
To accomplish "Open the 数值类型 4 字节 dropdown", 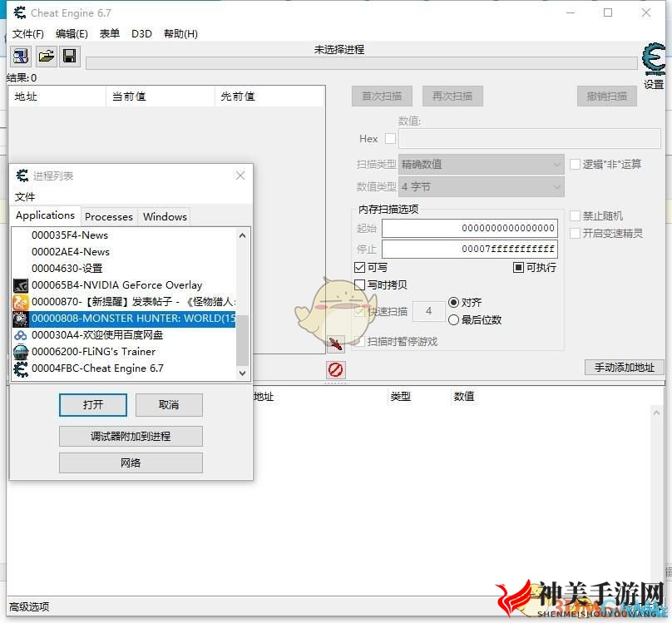I will point(481,187).
